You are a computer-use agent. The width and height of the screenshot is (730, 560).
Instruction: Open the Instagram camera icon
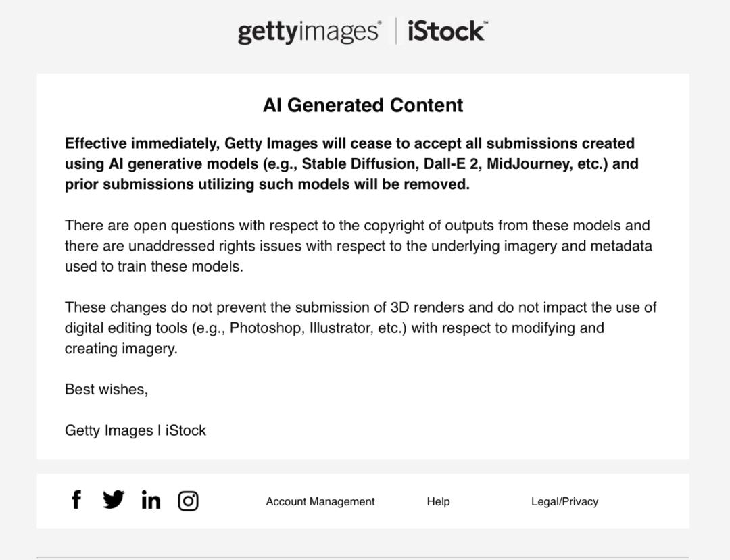pyautogui.click(x=188, y=501)
